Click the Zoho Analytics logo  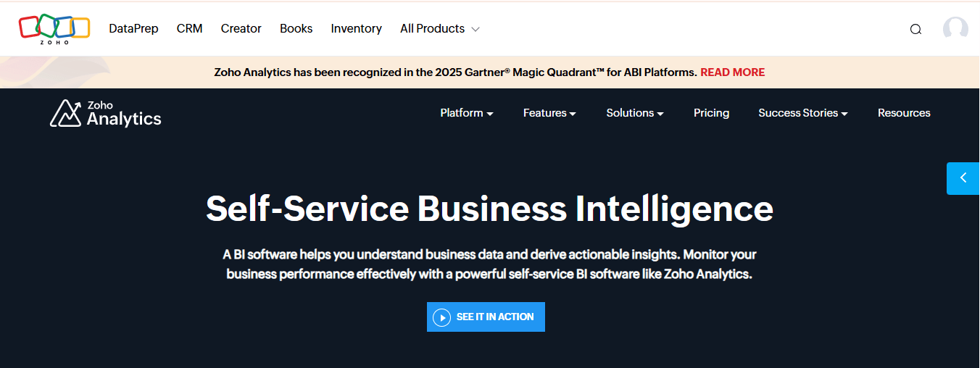tap(106, 114)
